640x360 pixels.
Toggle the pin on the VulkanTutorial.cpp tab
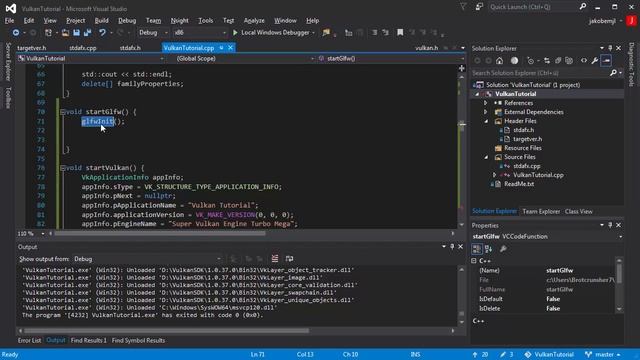[x=222, y=48]
